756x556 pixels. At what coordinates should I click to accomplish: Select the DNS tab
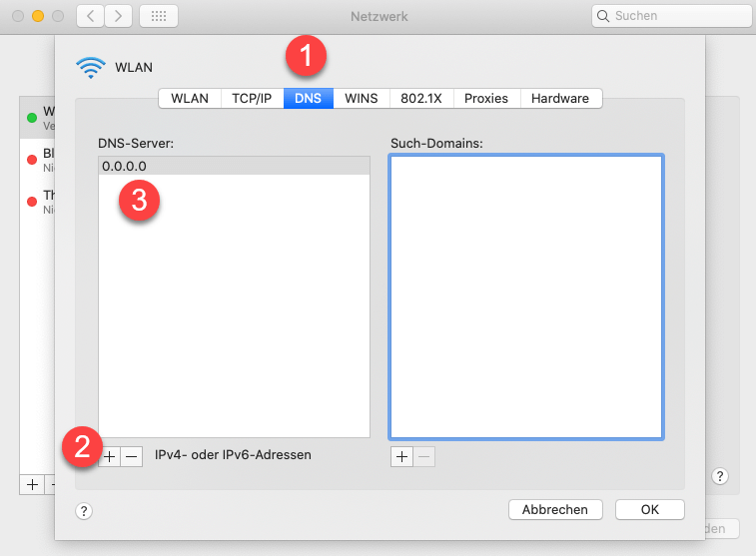(x=308, y=98)
